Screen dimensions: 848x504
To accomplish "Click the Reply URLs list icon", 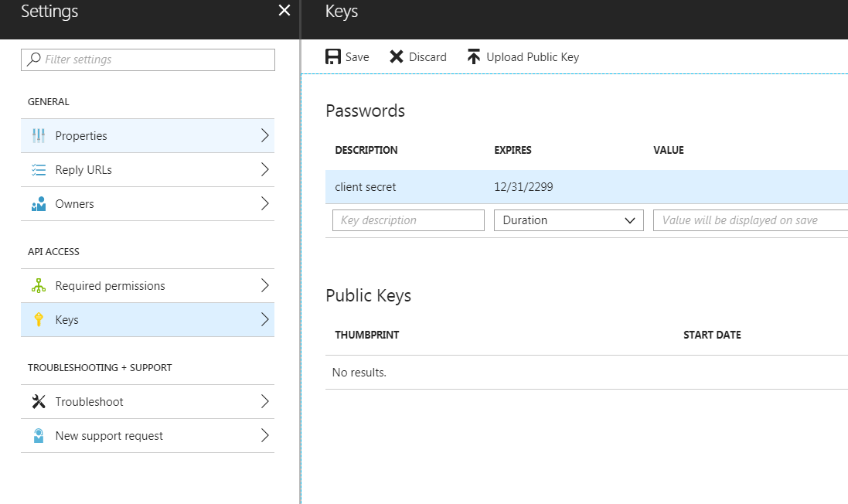I will [39, 169].
